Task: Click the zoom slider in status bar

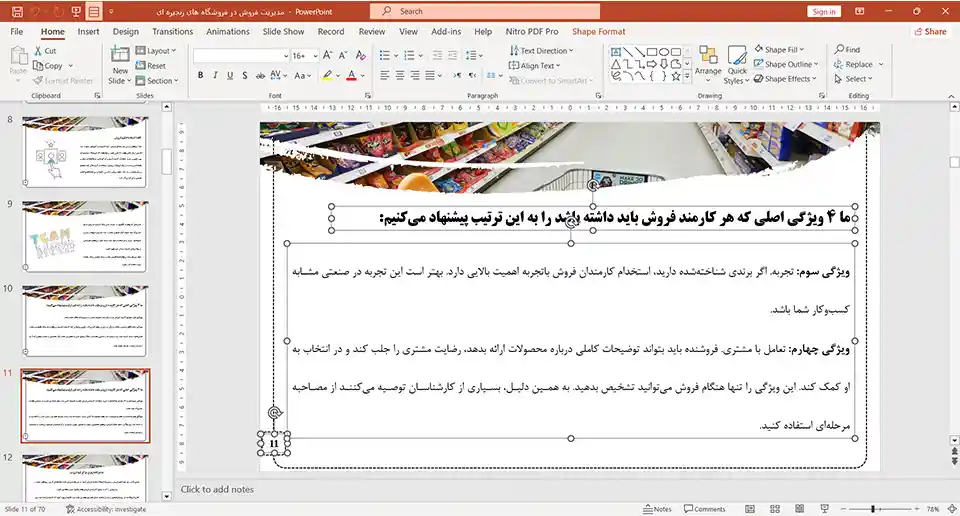Action: point(879,509)
